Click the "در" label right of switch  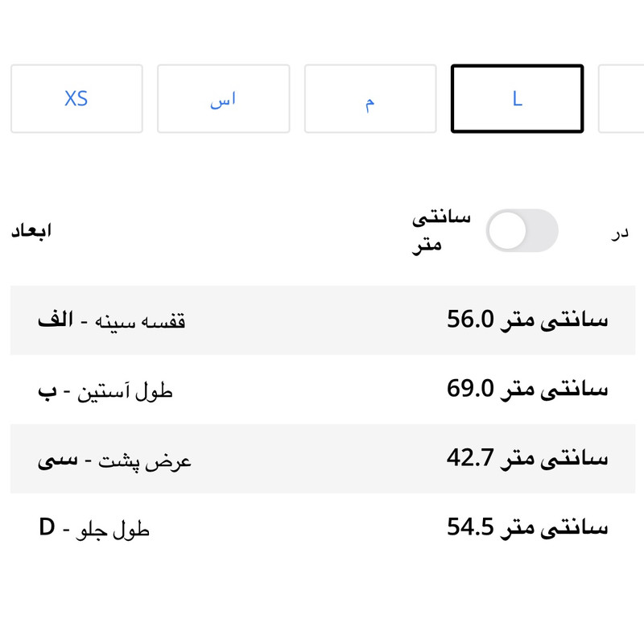click(619, 233)
